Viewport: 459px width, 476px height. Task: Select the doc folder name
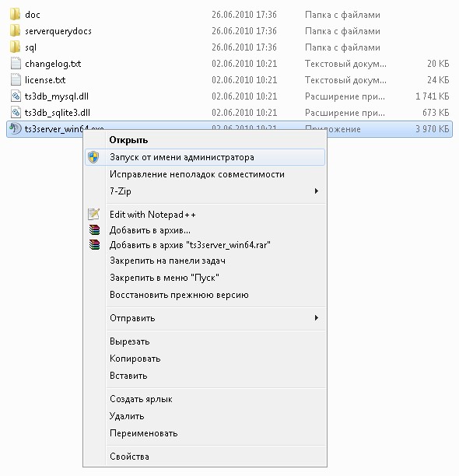(33, 15)
